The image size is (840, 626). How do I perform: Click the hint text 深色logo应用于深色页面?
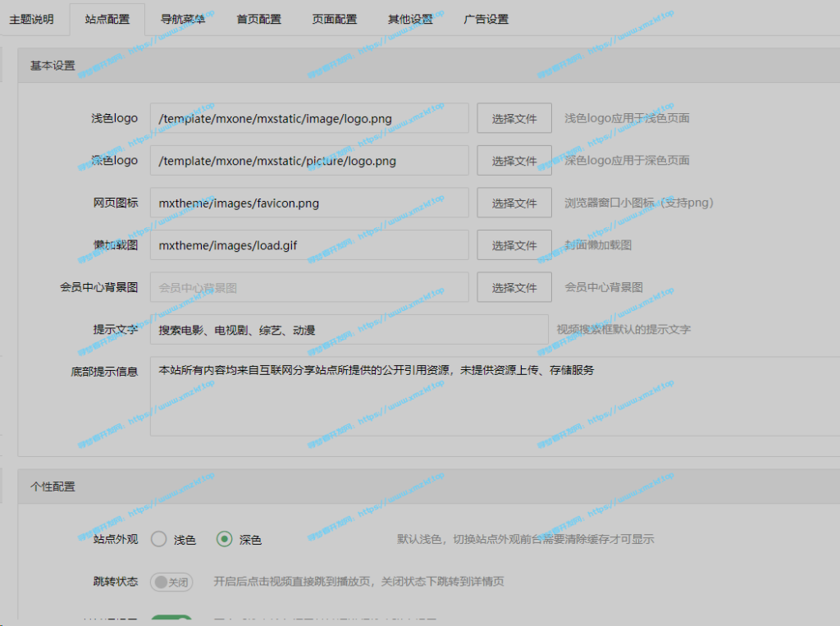coord(627,160)
